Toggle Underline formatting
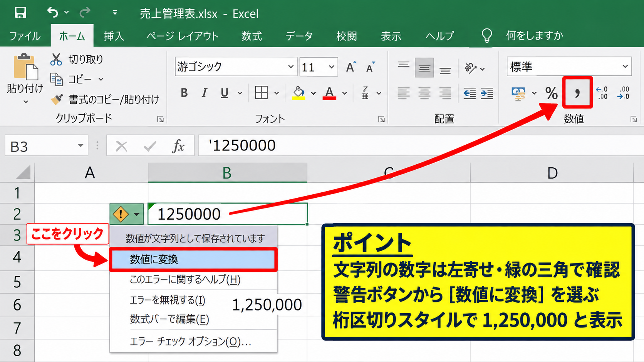 click(x=225, y=93)
